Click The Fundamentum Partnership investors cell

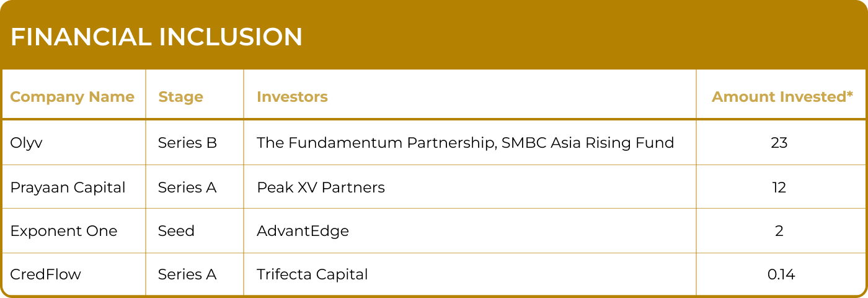coord(465,143)
